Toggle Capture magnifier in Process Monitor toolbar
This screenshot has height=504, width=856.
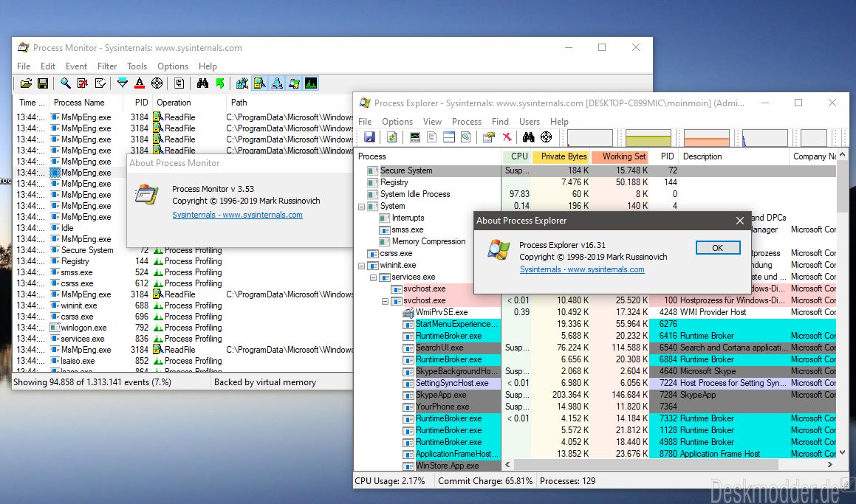click(66, 83)
